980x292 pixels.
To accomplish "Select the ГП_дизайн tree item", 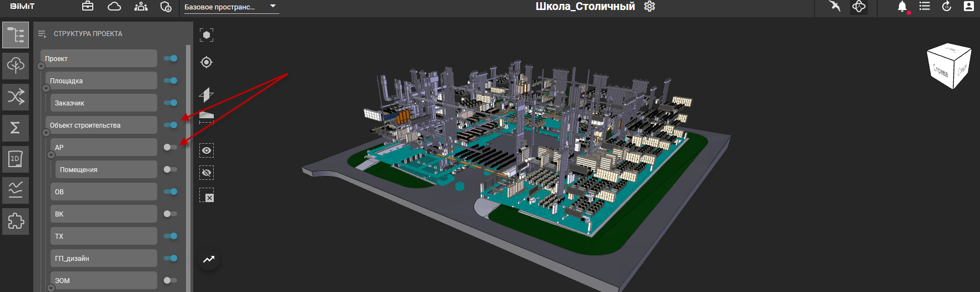I will click(103, 259).
